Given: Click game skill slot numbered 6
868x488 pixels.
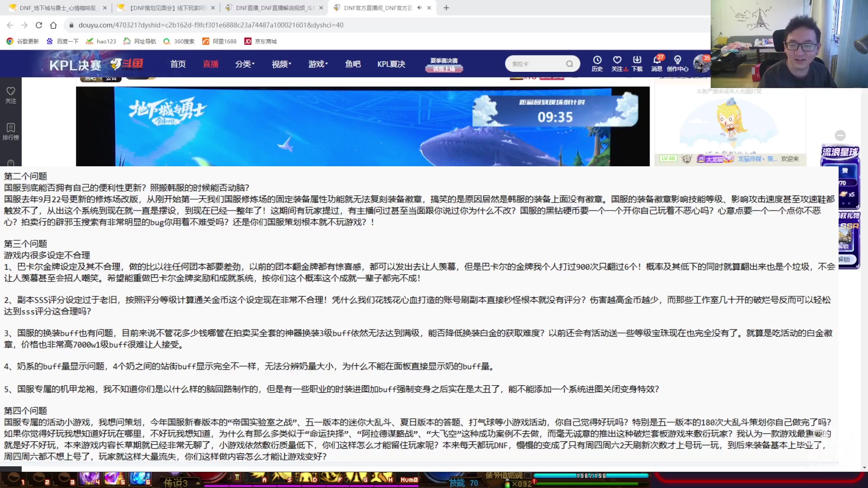Looking at the screenshot, I should coord(140,479).
